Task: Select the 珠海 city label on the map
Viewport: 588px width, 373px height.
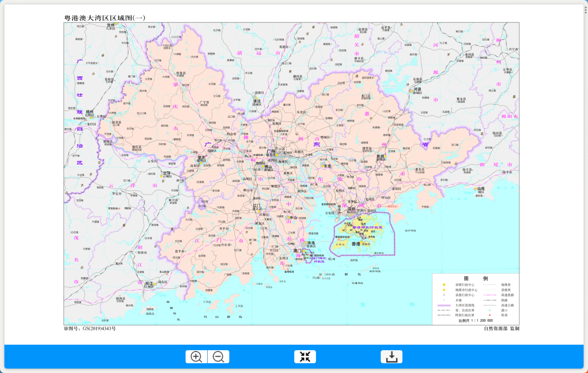Action: pos(311,243)
